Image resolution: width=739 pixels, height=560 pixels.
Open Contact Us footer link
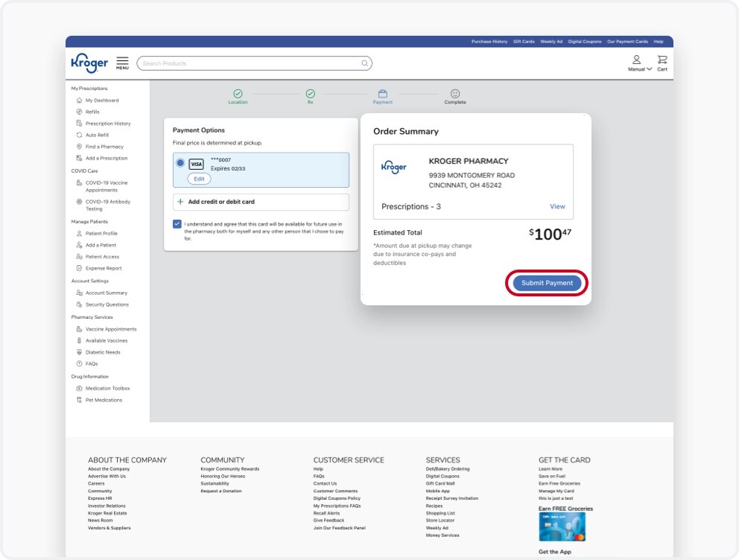[325, 484]
